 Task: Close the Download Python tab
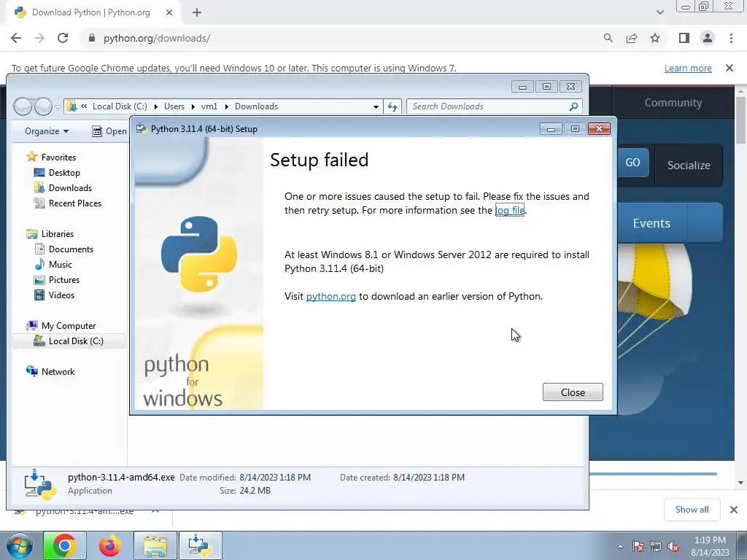(169, 12)
